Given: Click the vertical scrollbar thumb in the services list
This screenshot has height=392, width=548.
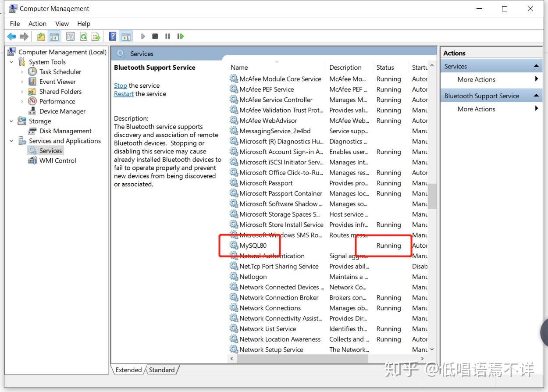Looking at the screenshot, I should (x=432, y=196).
